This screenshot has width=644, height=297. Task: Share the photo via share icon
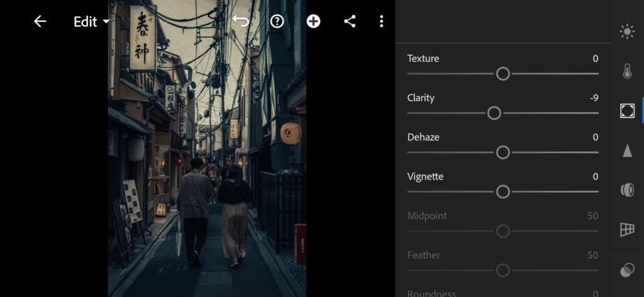click(350, 21)
